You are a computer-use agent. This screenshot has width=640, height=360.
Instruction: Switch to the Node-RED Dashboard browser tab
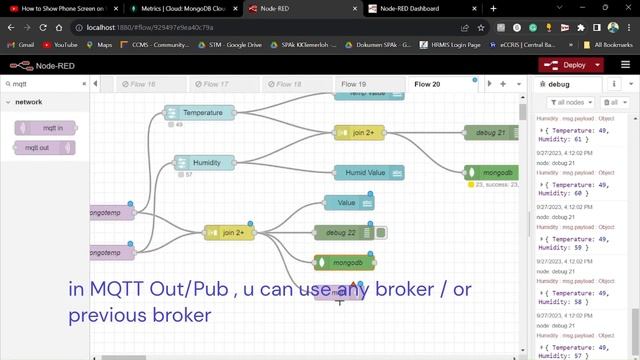click(422, 9)
